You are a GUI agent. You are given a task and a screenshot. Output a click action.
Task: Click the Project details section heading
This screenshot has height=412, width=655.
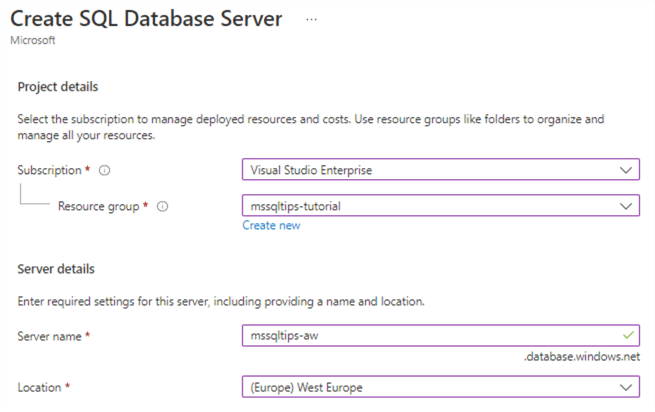58,87
